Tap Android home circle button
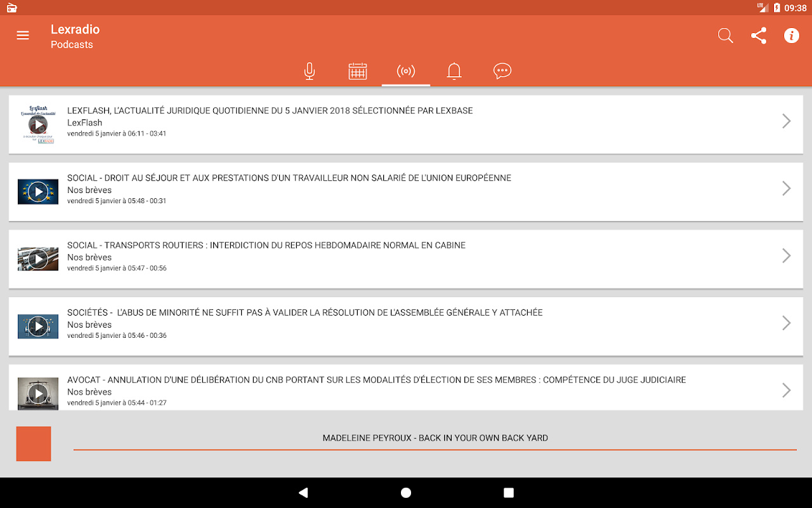The height and width of the screenshot is (508, 812). [406, 493]
